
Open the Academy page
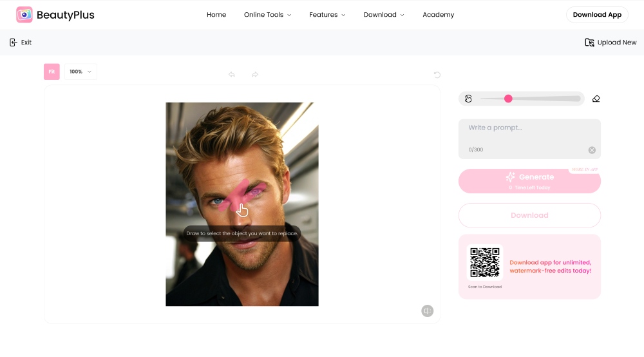[438, 15]
